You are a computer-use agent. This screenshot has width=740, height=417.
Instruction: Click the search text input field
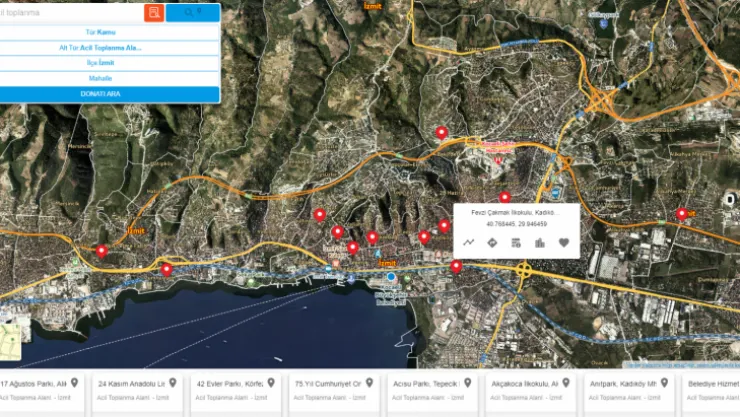[x=71, y=13]
